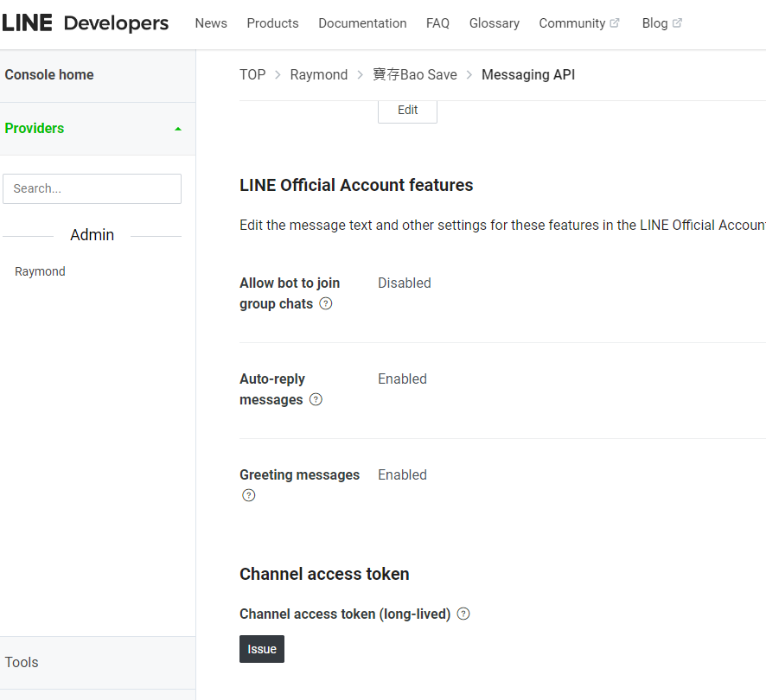The width and height of the screenshot is (766, 700).
Task: Open the Products menu item
Action: coord(272,23)
